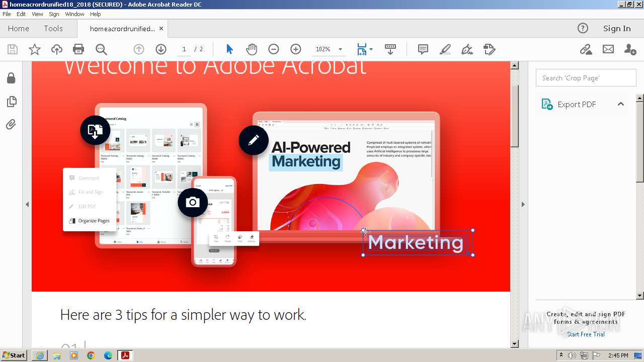The height and width of the screenshot is (362, 644).
Task: Go to previous page with the up arrow
Action: 139,49
